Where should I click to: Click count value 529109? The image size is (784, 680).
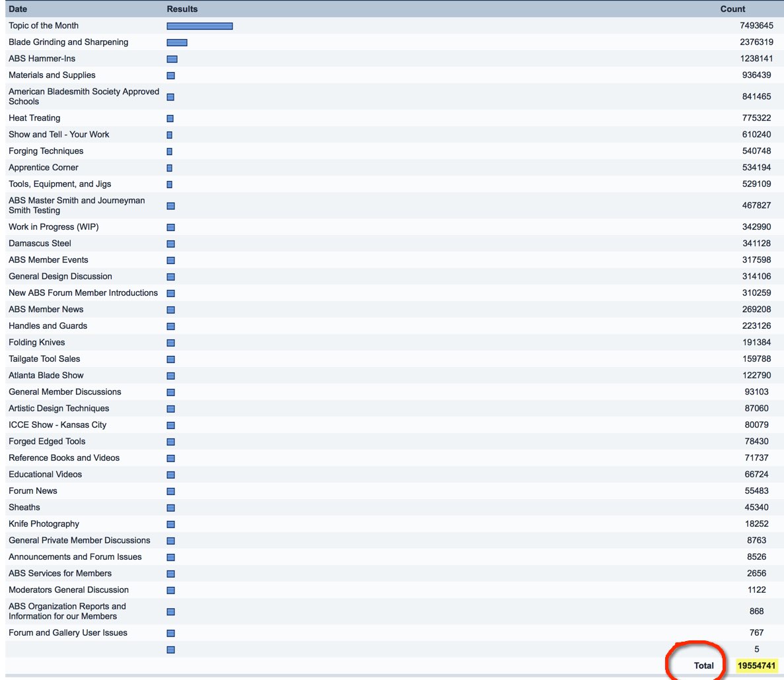(756, 184)
